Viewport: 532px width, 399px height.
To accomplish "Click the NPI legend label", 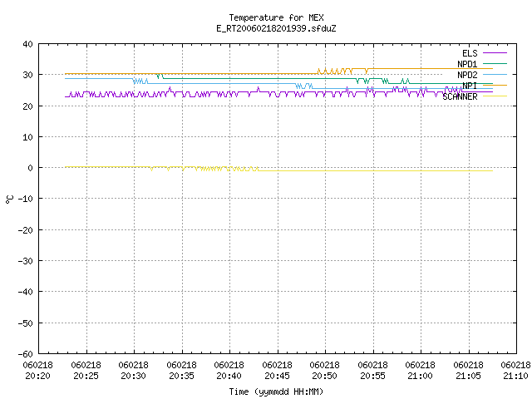I will coord(470,86).
